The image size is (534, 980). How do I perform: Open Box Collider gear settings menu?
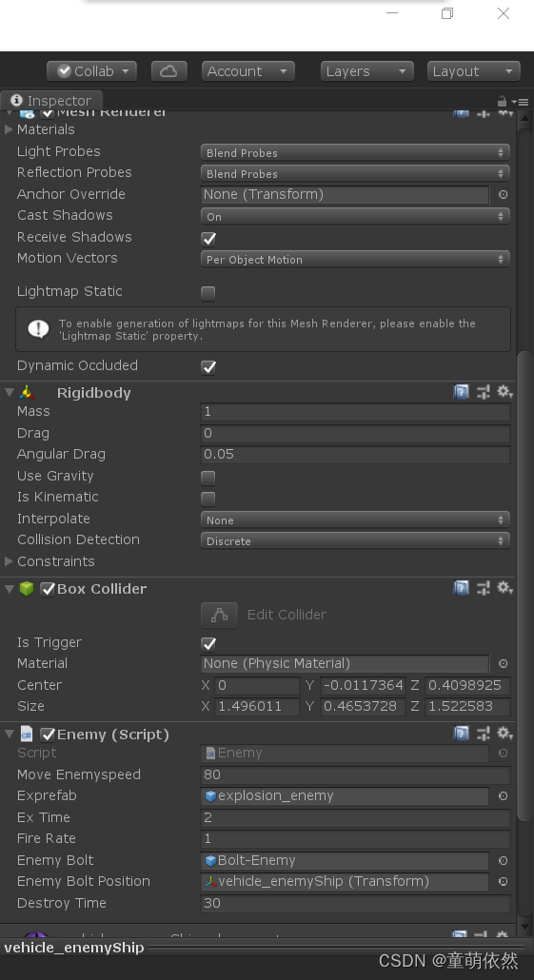click(504, 587)
